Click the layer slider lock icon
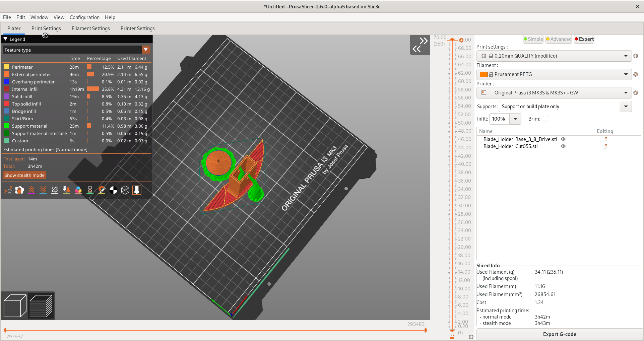644x341 pixels. click(x=452, y=337)
